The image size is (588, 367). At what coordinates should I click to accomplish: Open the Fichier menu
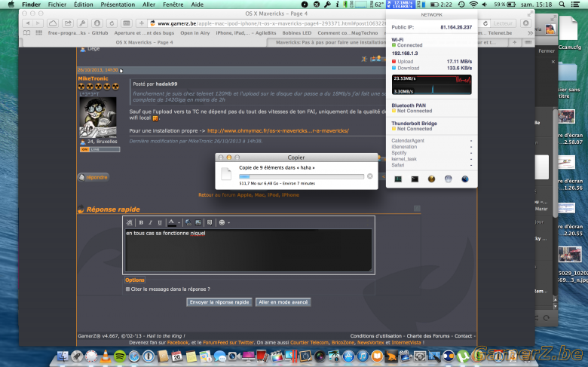pyautogui.click(x=57, y=5)
